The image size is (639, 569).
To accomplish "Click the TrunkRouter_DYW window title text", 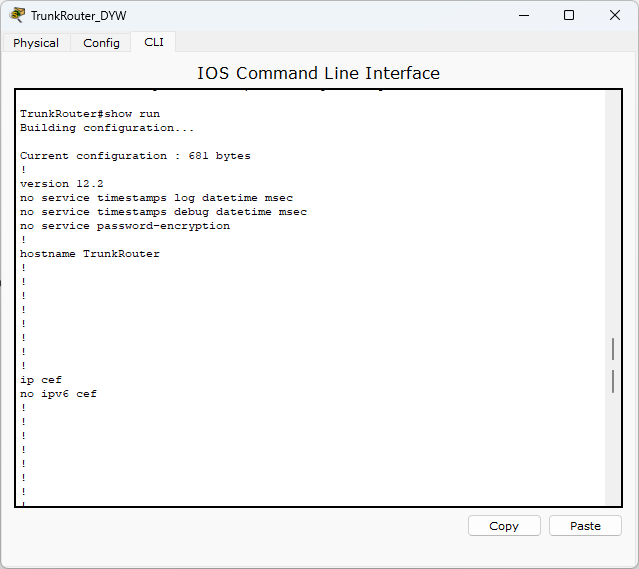I will [x=79, y=15].
